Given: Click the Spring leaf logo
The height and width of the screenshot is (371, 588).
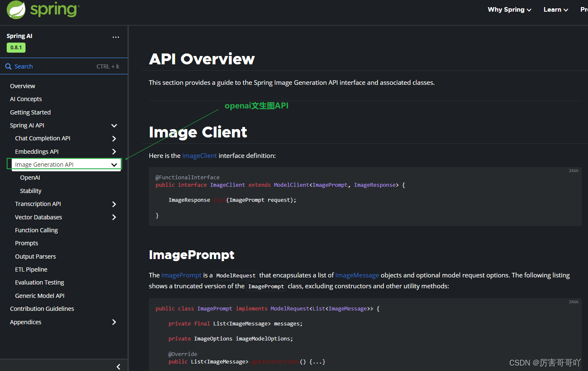Looking at the screenshot, I should click(16, 10).
